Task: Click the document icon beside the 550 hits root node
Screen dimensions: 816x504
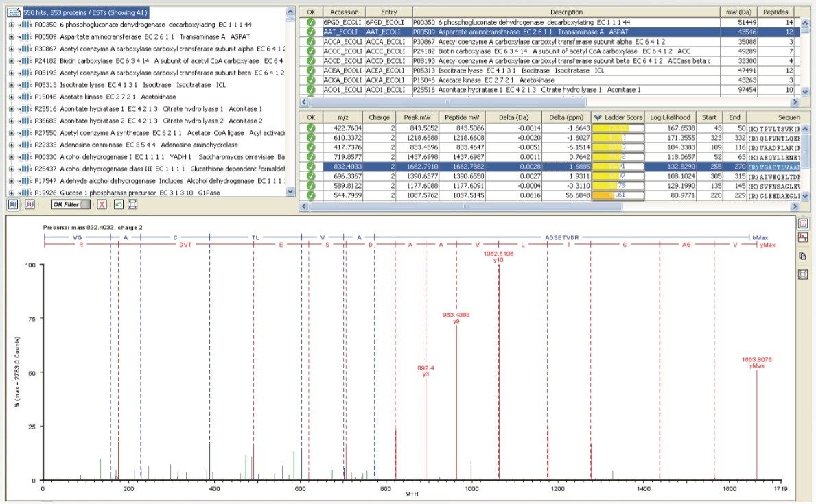Action: 14,12
